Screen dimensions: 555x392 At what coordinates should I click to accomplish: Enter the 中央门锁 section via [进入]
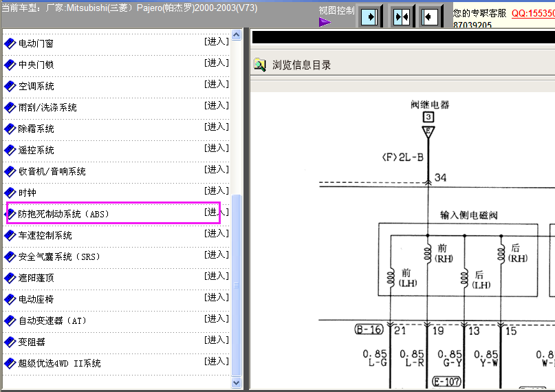point(217,63)
